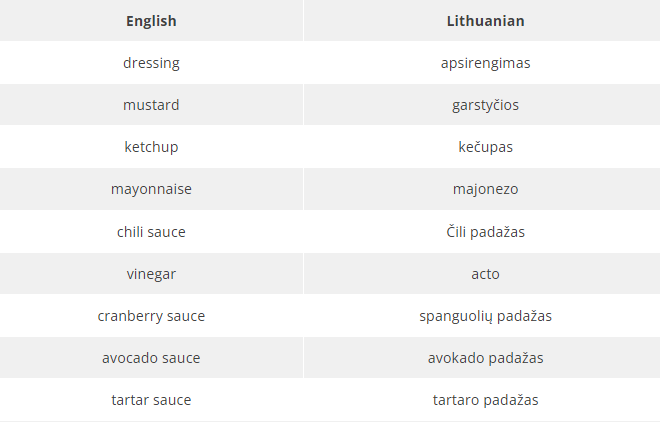
Task: Select the word dressing
Action: click(x=151, y=63)
